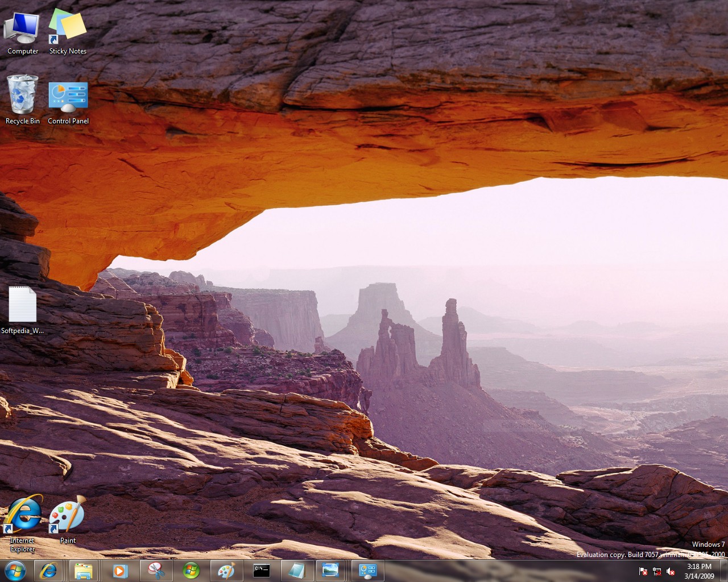Launch the Snipping Tool from taskbar

point(155,571)
